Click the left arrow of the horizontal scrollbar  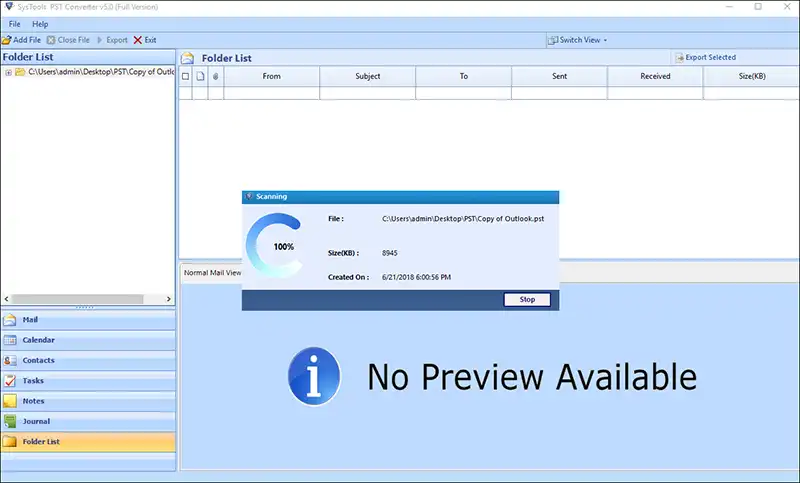(6, 299)
